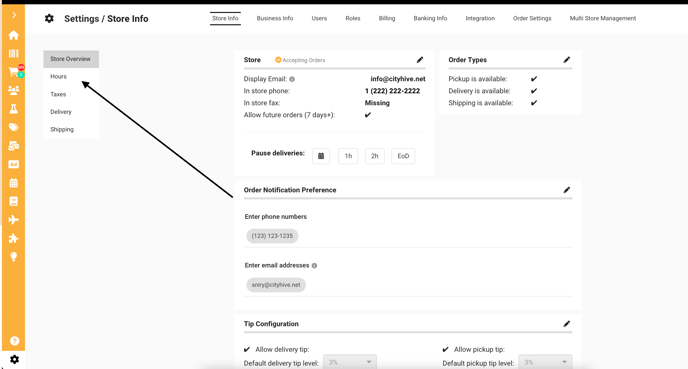This screenshot has height=369, width=688.
Task: Open the Banking Info tab
Action: (430, 18)
